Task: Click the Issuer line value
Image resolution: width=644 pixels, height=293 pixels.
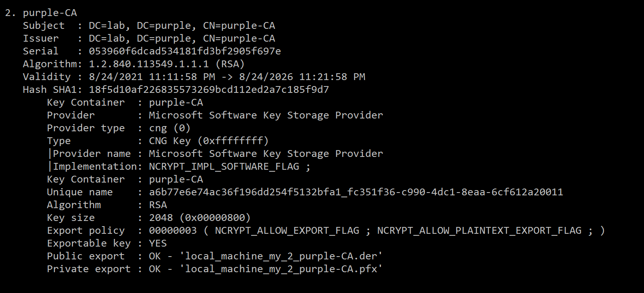Action: [182, 38]
